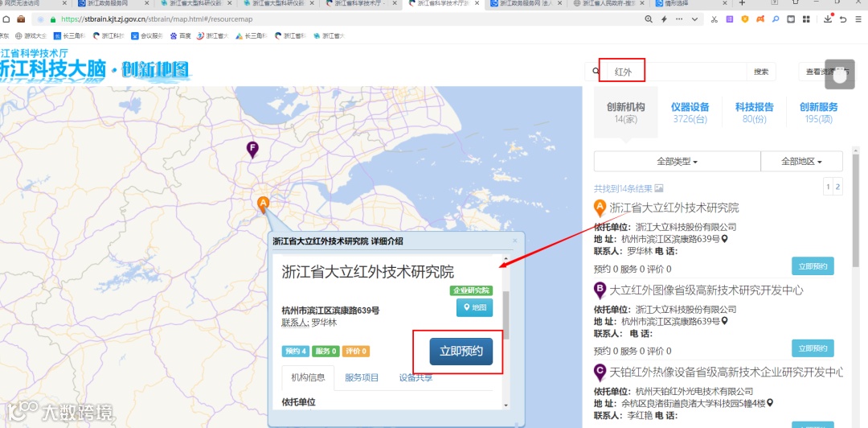Expand the address bar chevron dropdown
868x428 pixels.
click(x=694, y=19)
